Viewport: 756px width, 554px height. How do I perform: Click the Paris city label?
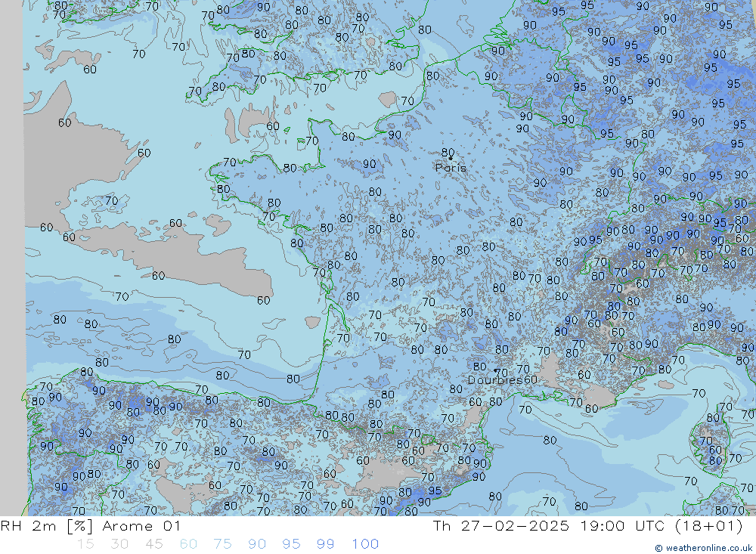tap(451, 168)
